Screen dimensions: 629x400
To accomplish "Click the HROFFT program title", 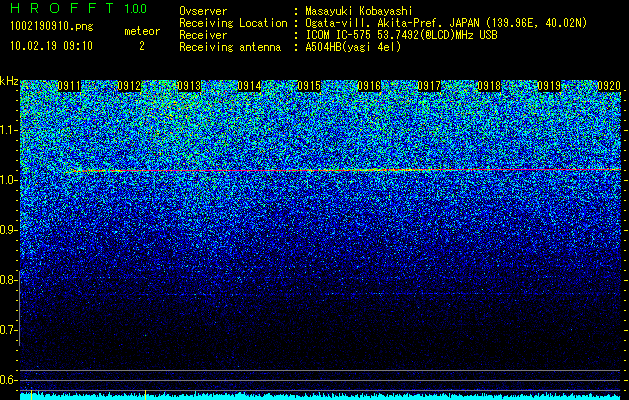I will (62, 8).
